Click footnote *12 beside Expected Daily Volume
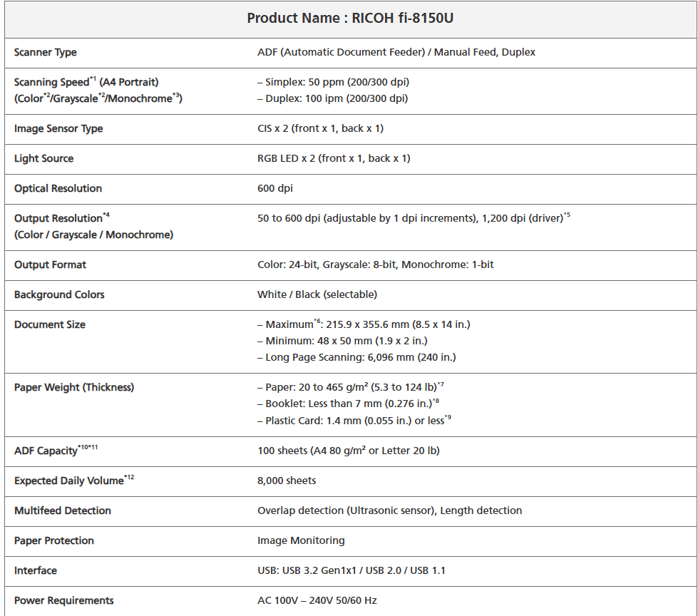Screen dimensions: 698x616 129,478
